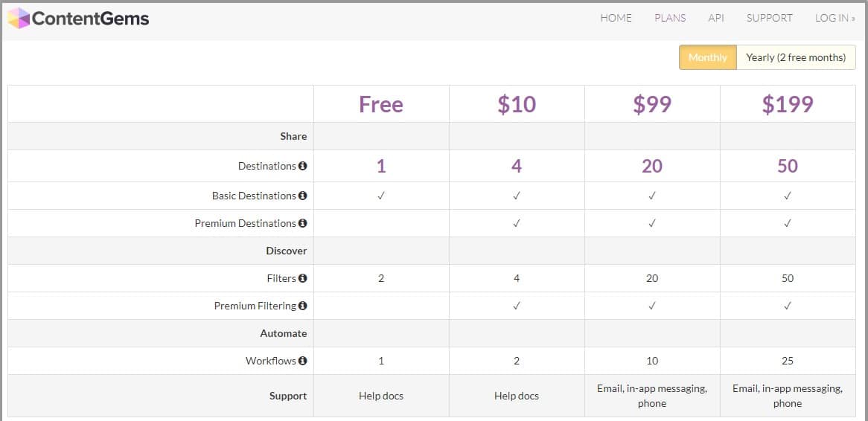Click the Premium Filtering info icon

pyautogui.click(x=302, y=306)
